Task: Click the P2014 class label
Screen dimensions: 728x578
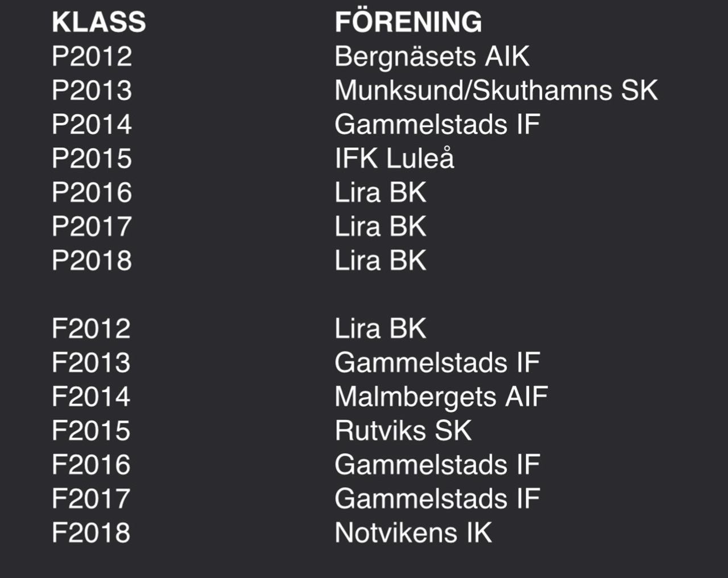Action: click(92, 125)
